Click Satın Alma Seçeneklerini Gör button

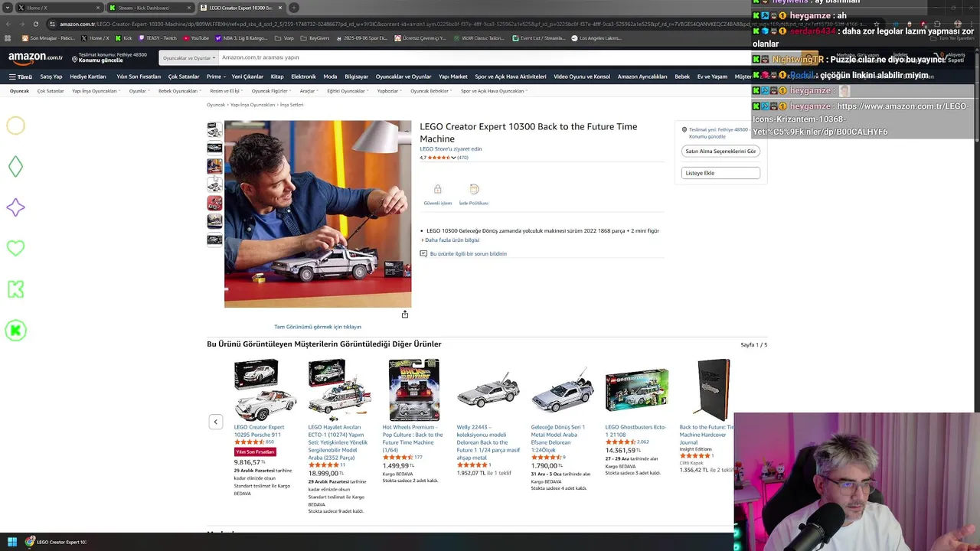(x=720, y=151)
